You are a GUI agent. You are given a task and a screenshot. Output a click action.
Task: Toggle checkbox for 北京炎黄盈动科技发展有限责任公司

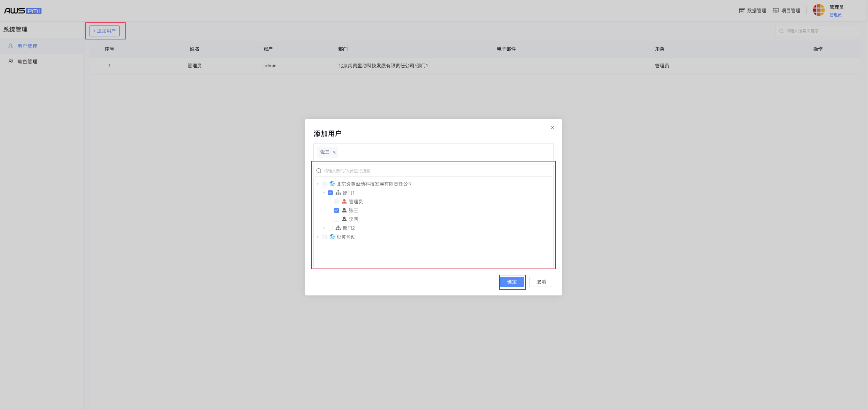click(324, 184)
